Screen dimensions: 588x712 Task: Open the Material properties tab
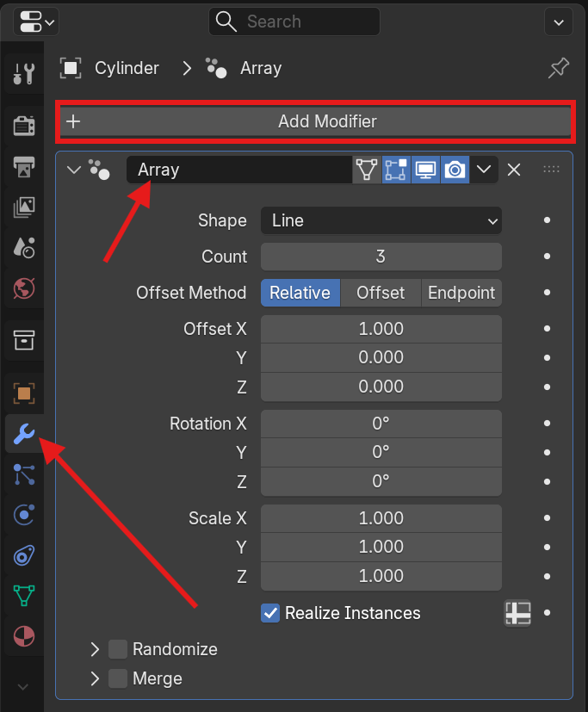24,636
